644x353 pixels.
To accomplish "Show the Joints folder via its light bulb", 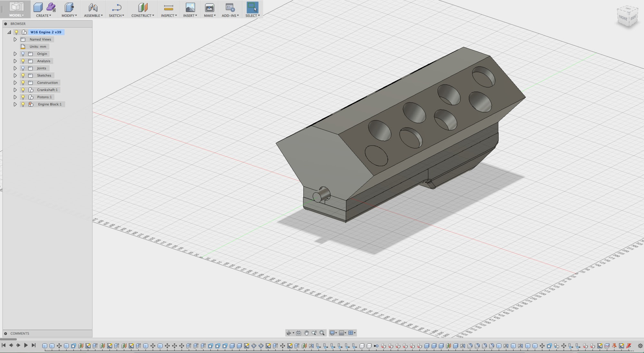I will 23,68.
